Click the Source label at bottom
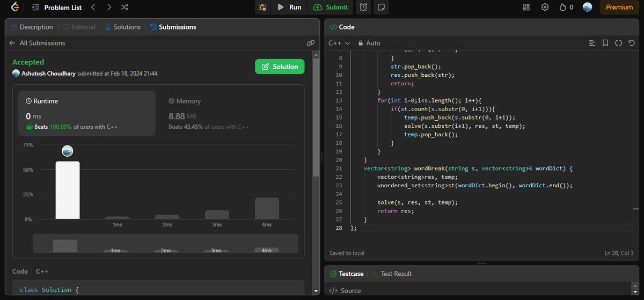This screenshot has height=300, width=644. point(345,290)
